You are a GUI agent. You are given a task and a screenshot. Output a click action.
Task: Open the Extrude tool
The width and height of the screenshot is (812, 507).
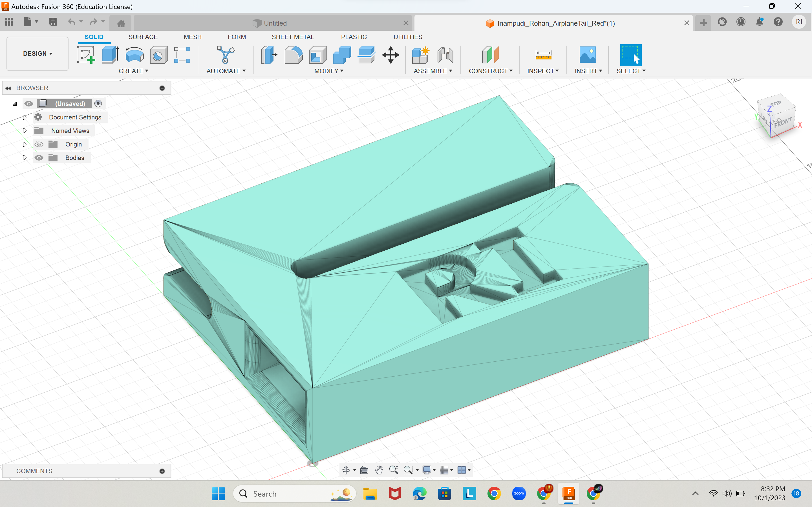pos(109,55)
